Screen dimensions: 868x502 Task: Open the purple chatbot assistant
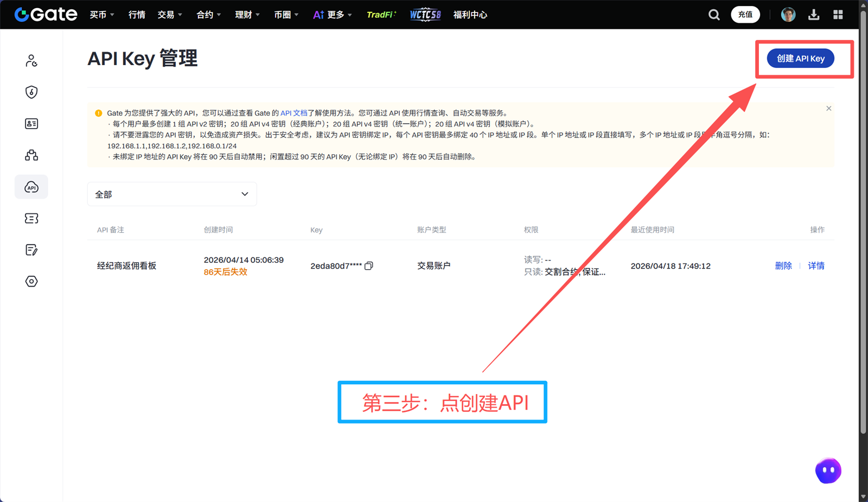point(828,471)
